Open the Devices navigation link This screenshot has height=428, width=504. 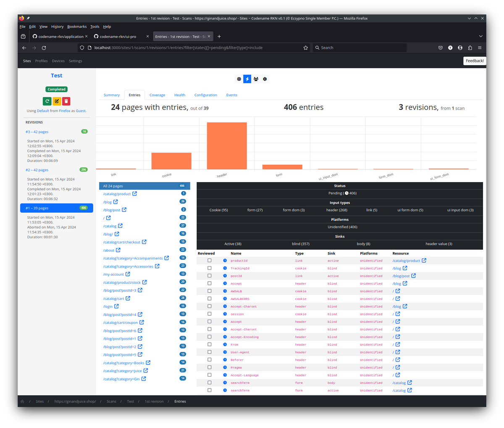pos(58,61)
